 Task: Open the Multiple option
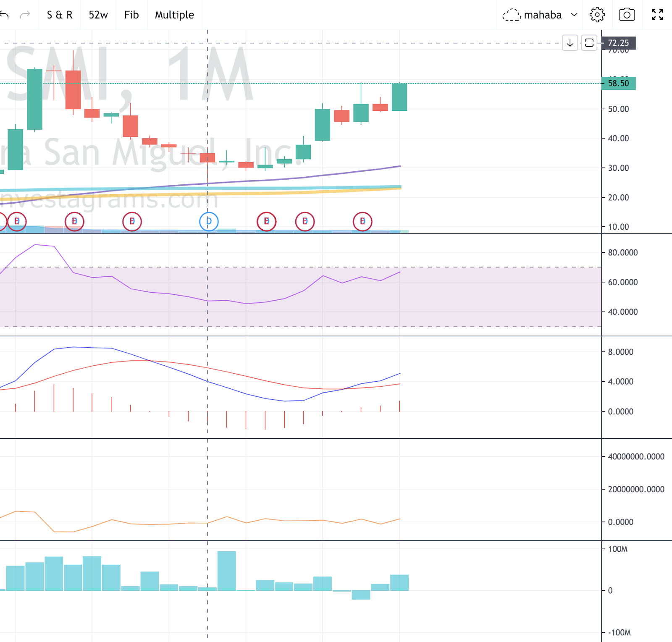click(174, 15)
